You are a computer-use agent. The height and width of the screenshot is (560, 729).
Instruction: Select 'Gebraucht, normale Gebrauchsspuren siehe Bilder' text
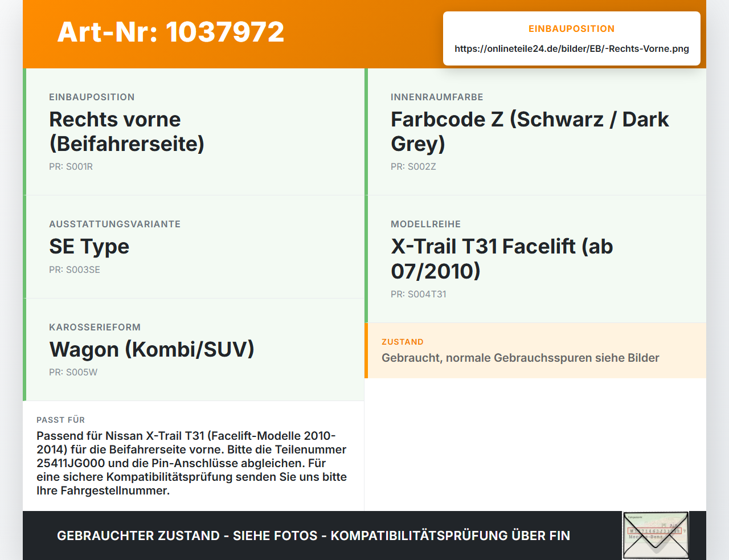click(x=521, y=358)
